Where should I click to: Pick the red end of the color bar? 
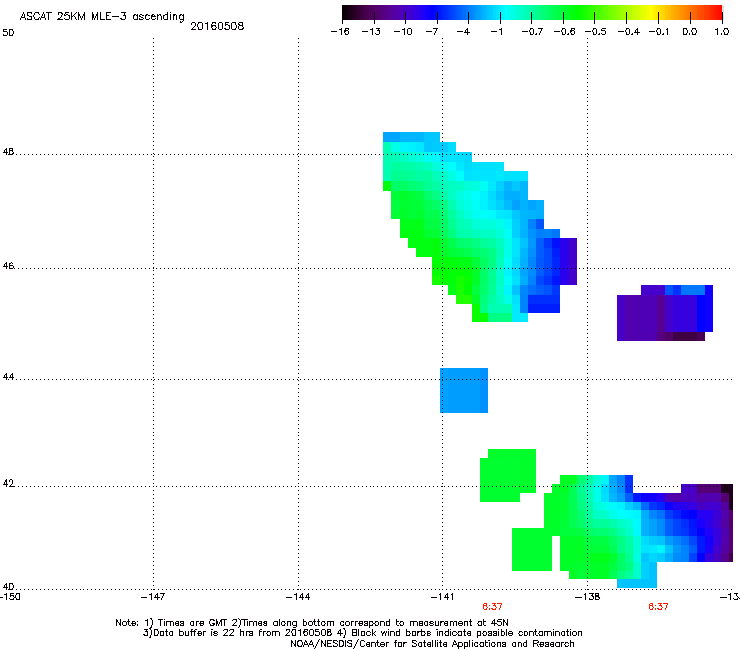716,13
